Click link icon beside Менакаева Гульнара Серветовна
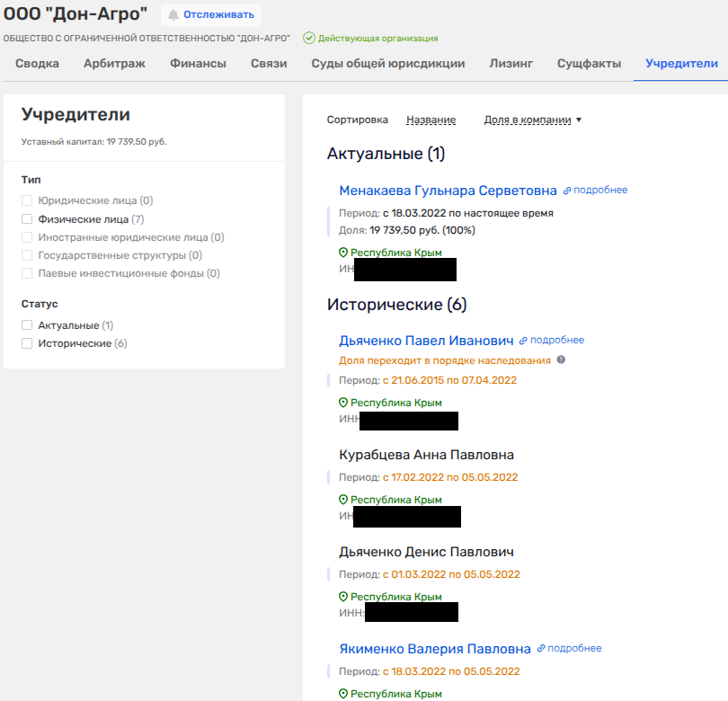Viewport: 728px width, 701px height. click(567, 191)
